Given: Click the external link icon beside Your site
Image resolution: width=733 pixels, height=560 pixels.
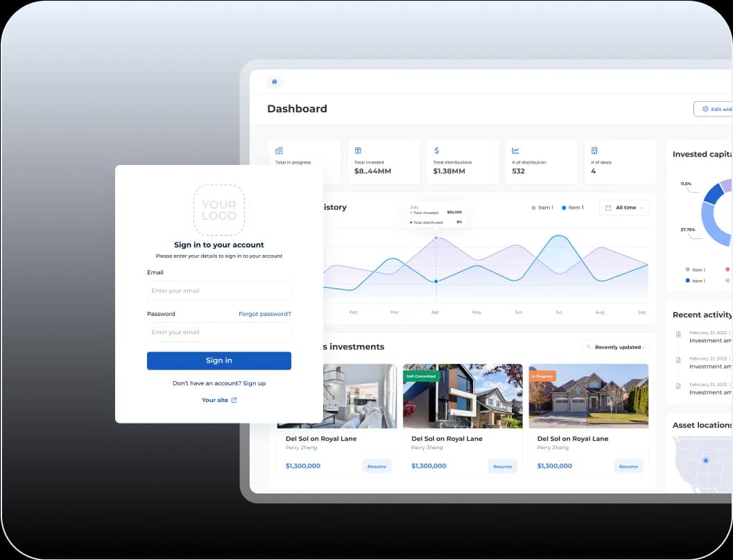Looking at the screenshot, I should click(x=234, y=400).
